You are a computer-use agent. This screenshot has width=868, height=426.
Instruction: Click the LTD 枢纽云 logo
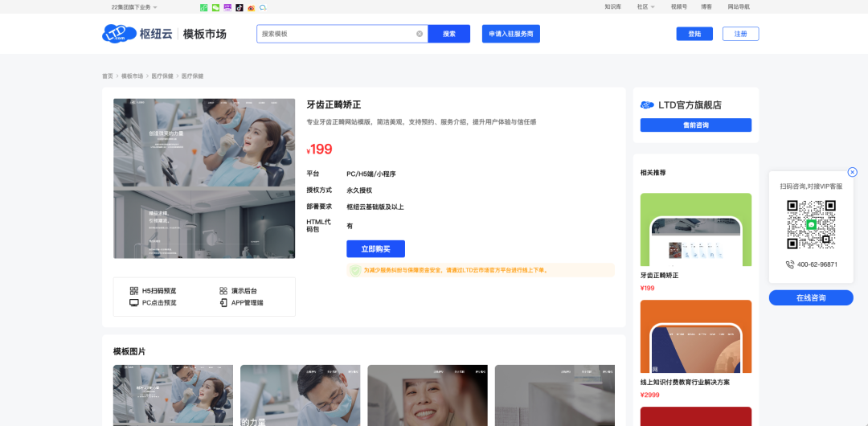point(137,34)
